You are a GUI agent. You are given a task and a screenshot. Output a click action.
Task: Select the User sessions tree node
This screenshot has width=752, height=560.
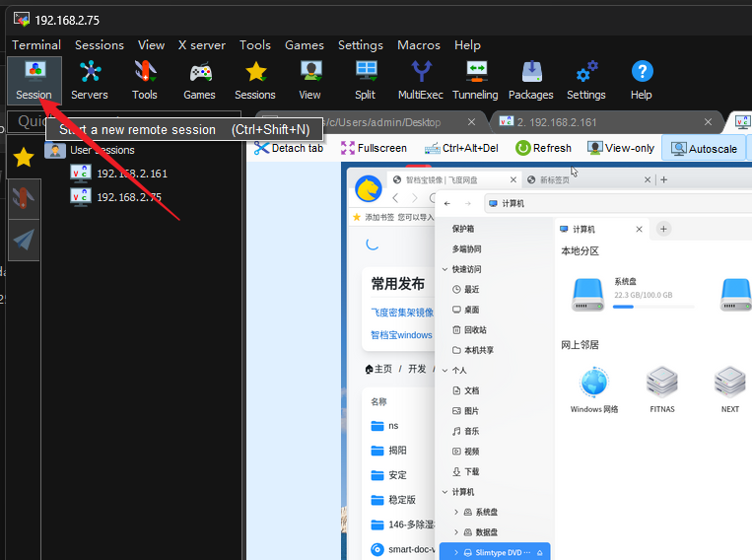90,150
